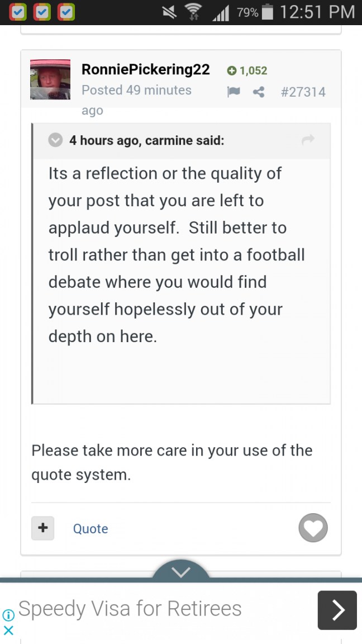Collapse the carmine quote block
This screenshot has width=362, height=644.
(x=55, y=140)
